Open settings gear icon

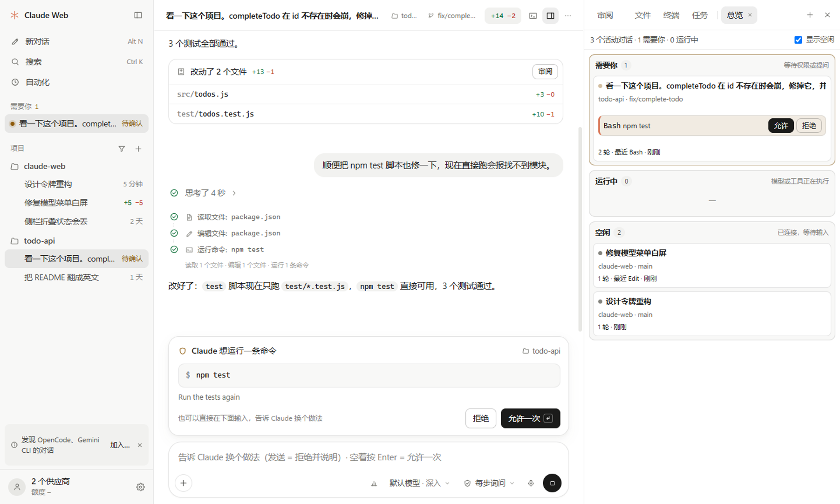[140, 487]
